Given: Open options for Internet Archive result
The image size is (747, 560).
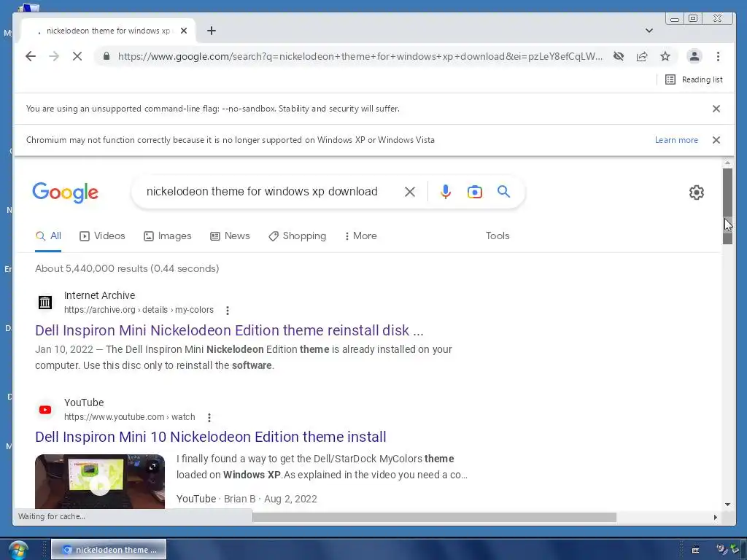Looking at the screenshot, I should coord(228,311).
